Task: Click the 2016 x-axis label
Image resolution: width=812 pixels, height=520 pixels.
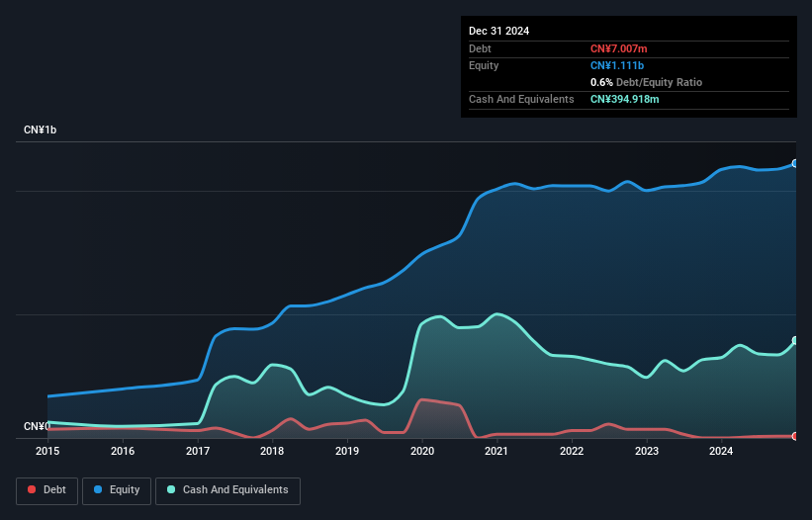Action: pyautogui.click(x=123, y=451)
